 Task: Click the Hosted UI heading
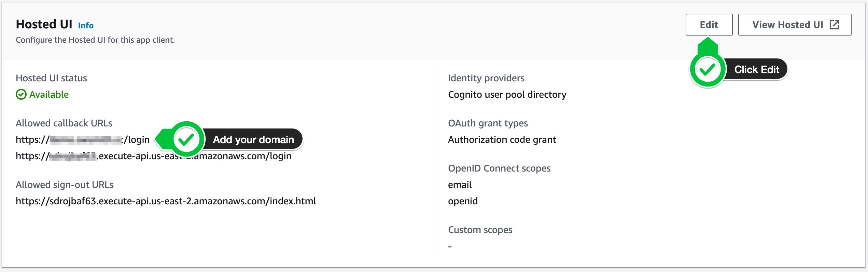click(44, 24)
